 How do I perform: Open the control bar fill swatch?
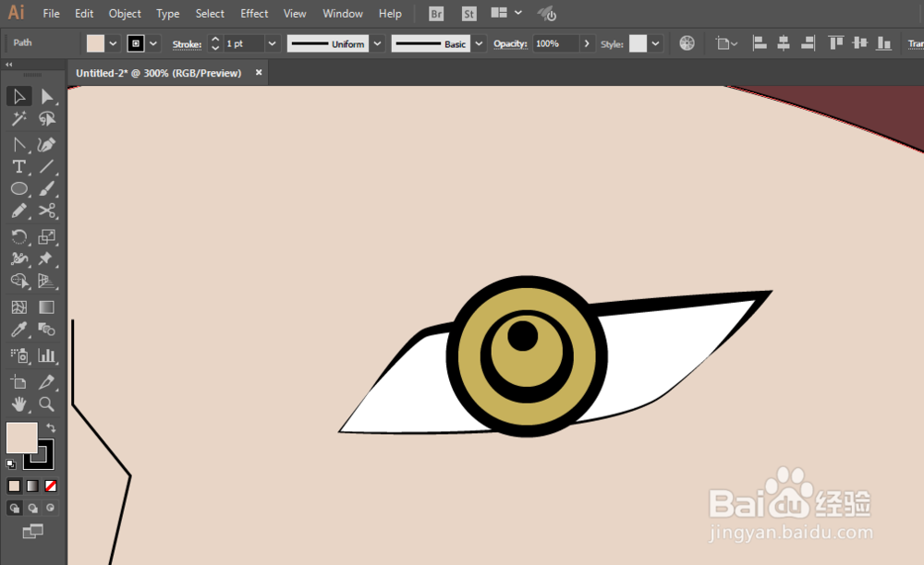tap(95, 43)
